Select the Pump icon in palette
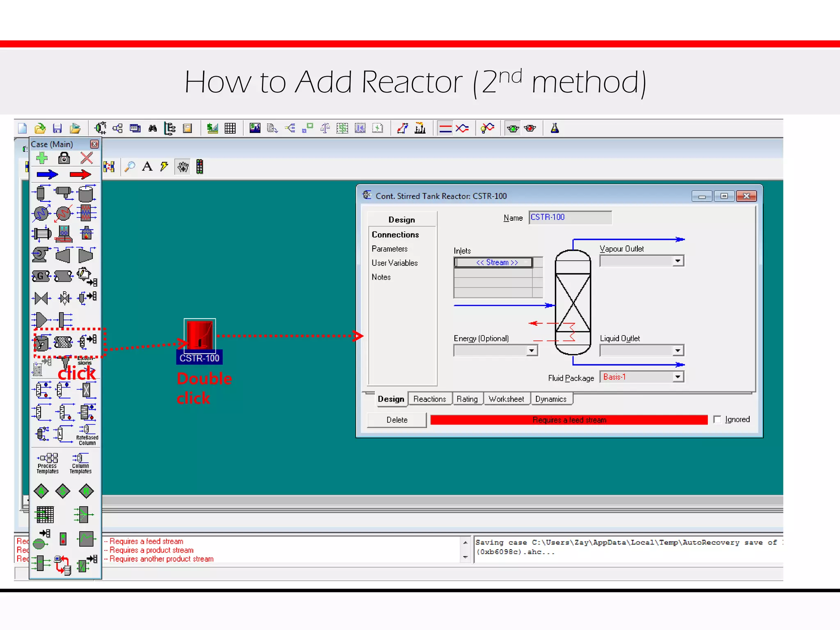The height and width of the screenshot is (630, 840). pos(41,254)
